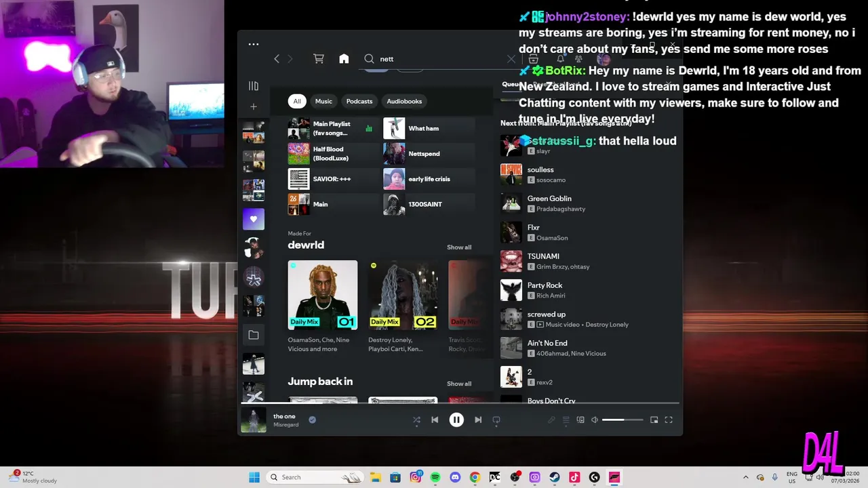
Task: Open the shopping cart icon in Spotify's top bar
Action: 319,59
